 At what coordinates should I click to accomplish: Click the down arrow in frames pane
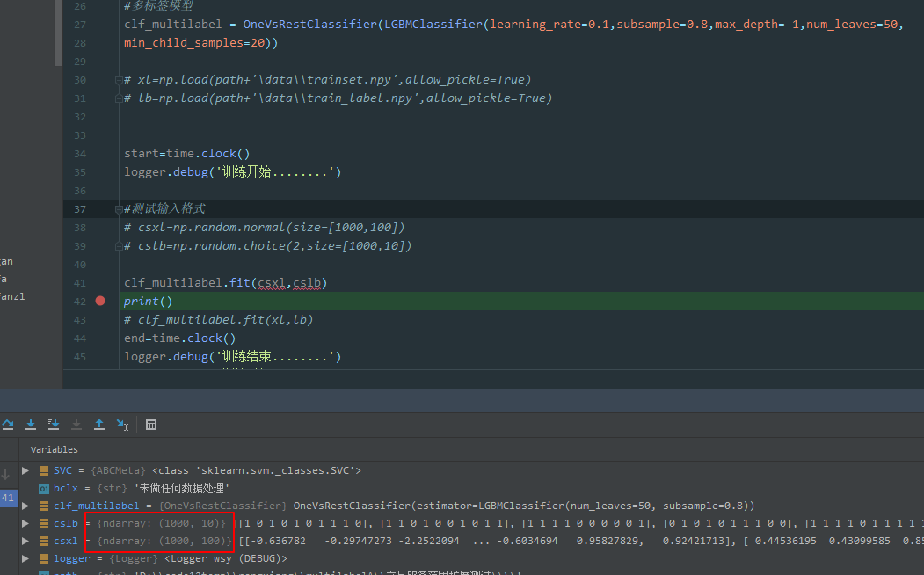(5, 474)
